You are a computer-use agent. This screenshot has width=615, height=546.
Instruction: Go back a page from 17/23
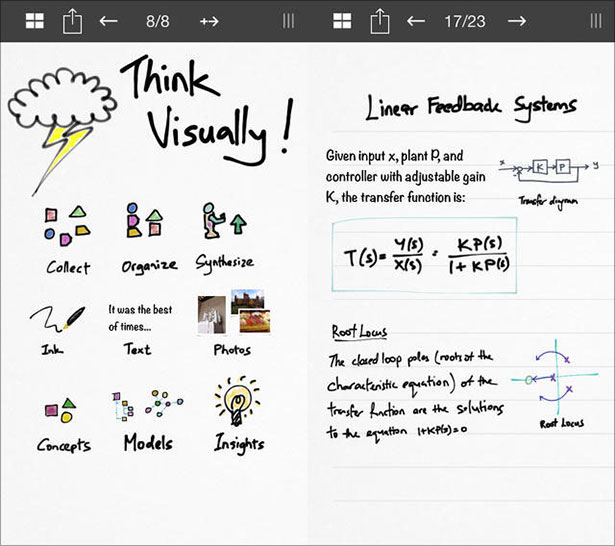(x=416, y=20)
